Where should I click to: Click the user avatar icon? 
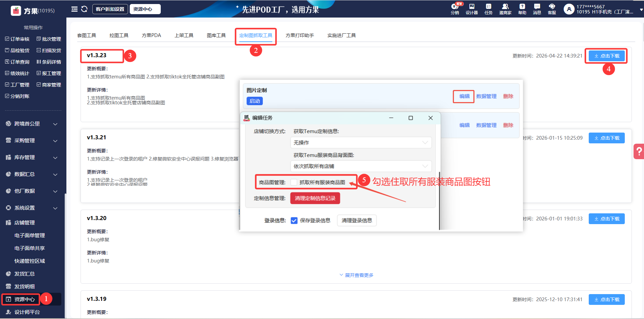pos(569,9)
